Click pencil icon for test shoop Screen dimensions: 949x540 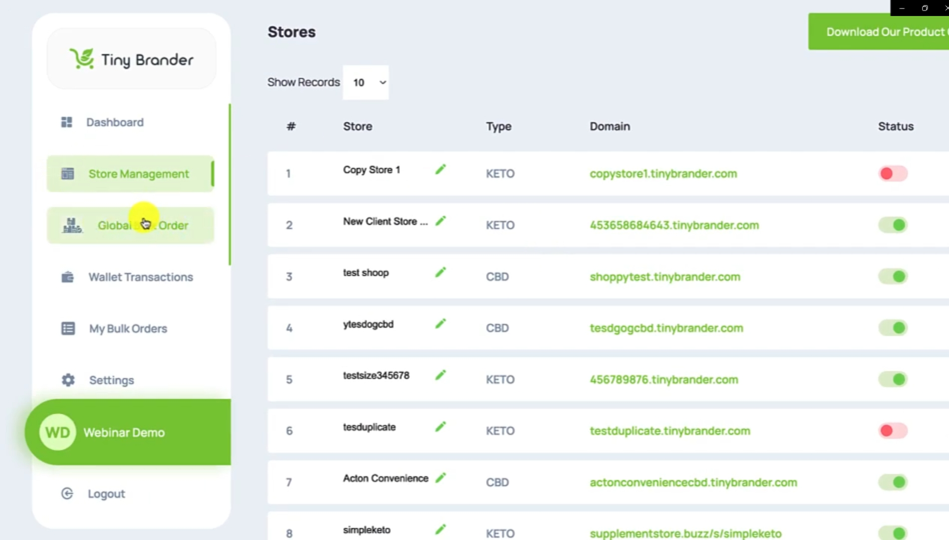[x=441, y=272]
